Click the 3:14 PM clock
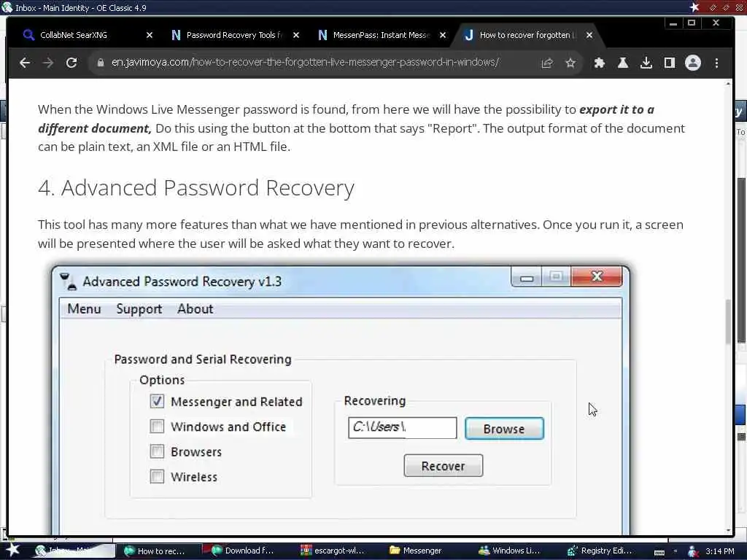Screen dimensions: 747x560 720,551
